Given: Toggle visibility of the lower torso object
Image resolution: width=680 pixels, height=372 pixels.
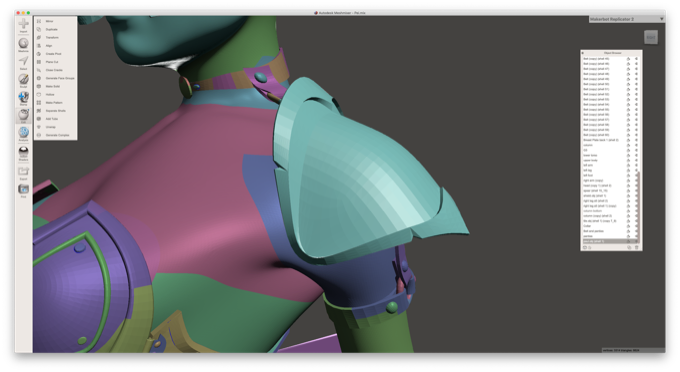Looking at the screenshot, I should coord(636,155).
